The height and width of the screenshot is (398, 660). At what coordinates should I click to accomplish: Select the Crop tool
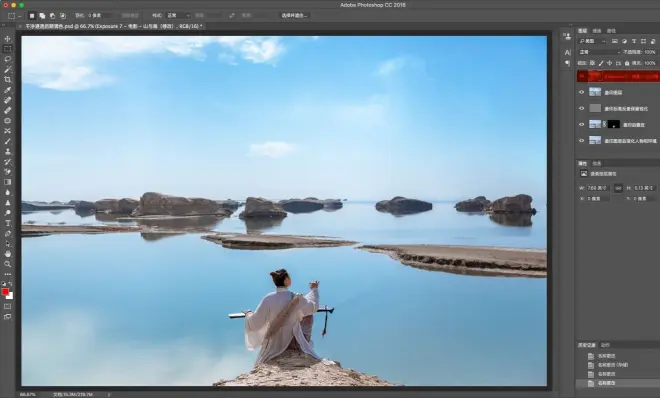click(x=8, y=80)
